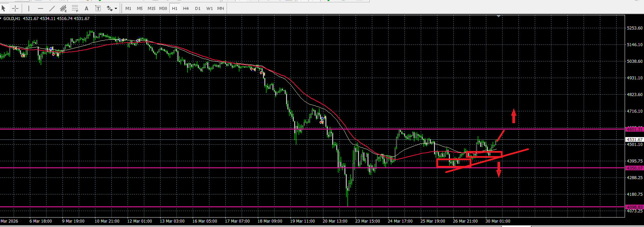Click the 4098.83 horizontal line price label

tap(634, 207)
